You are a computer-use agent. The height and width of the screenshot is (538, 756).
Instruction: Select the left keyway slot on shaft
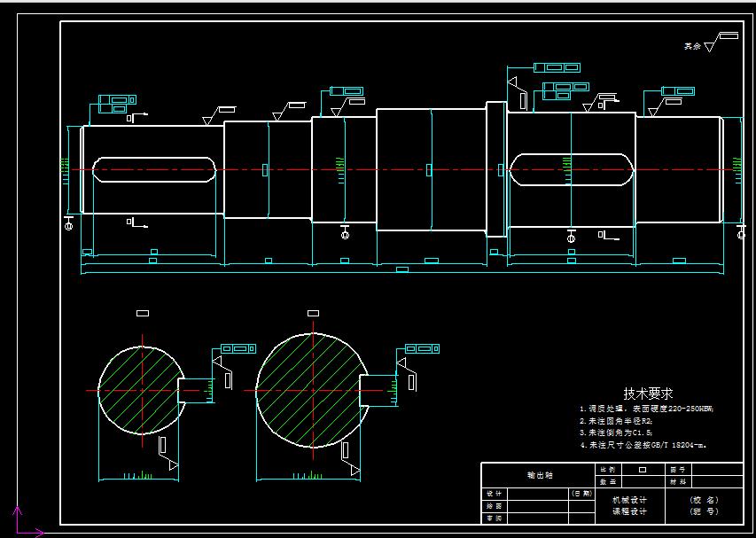pyautogui.click(x=154, y=169)
